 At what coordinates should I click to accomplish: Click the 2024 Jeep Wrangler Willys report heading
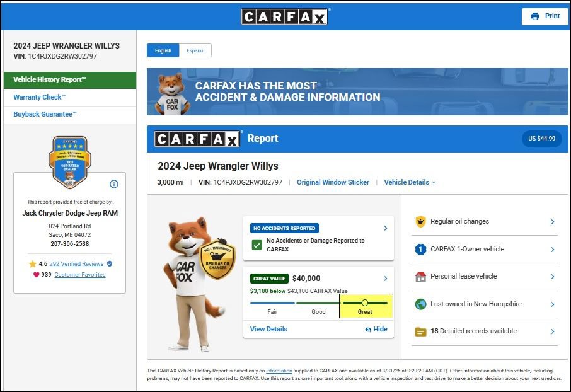218,166
